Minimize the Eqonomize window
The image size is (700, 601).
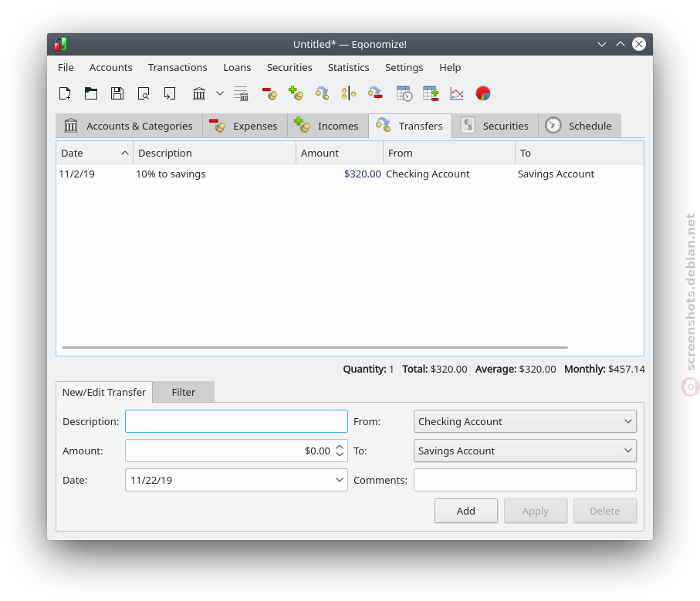coord(602,44)
